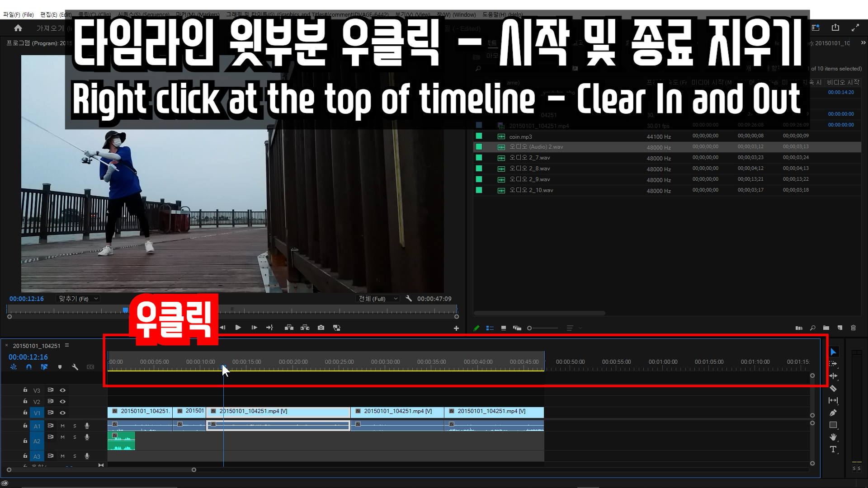Select the Hand tool
This screenshot has width=868, height=488.
coord(833,437)
